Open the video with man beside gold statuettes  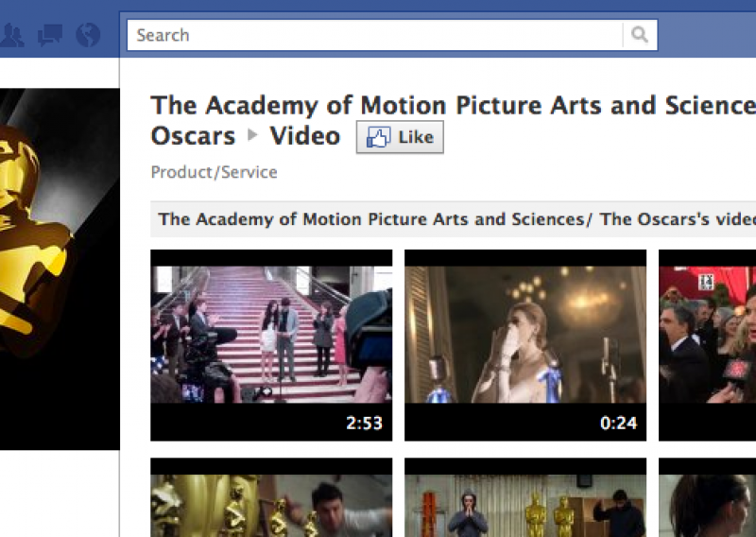pyautogui.click(x=271, y=497)
